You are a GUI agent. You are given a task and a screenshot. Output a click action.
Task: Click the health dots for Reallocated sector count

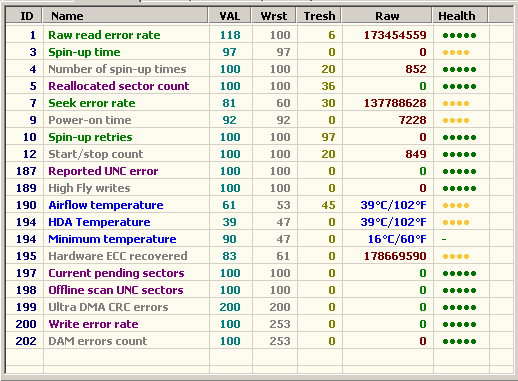pos(459,86)
